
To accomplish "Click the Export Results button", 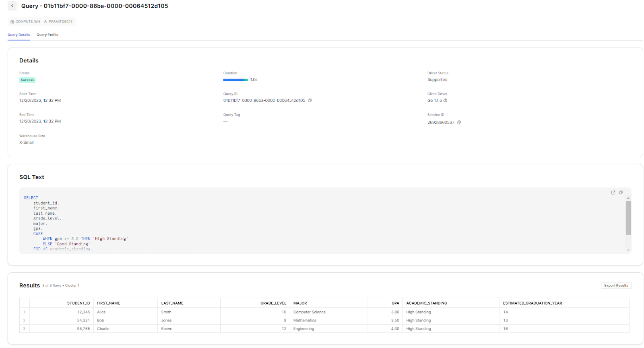I will pos(616,286).
